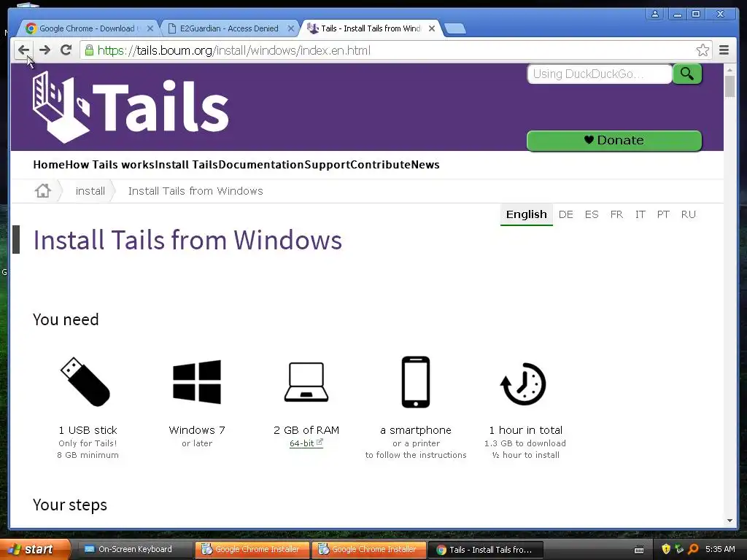Switch language to IT
Screen dimensions: 747x560
[x=640, y=215]
